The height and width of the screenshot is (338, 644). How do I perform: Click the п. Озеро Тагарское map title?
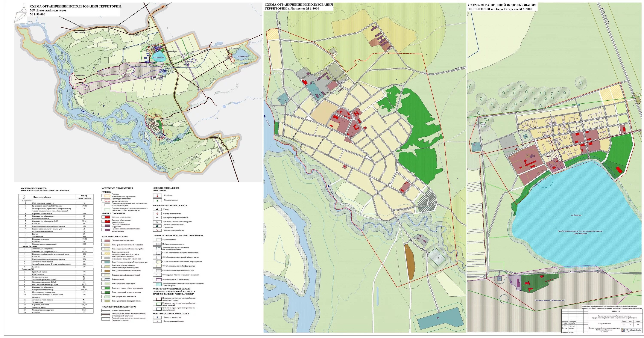(502, 7)
